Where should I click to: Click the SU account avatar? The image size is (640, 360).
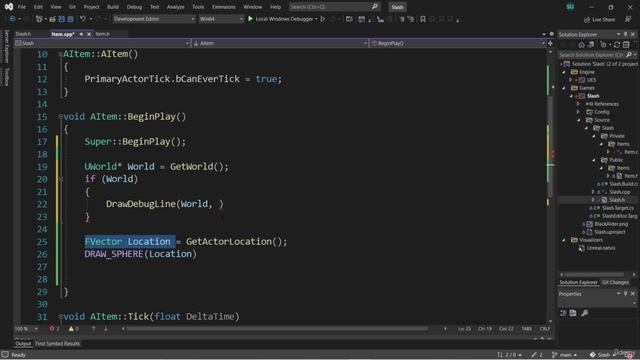click(x=570, y=7)
